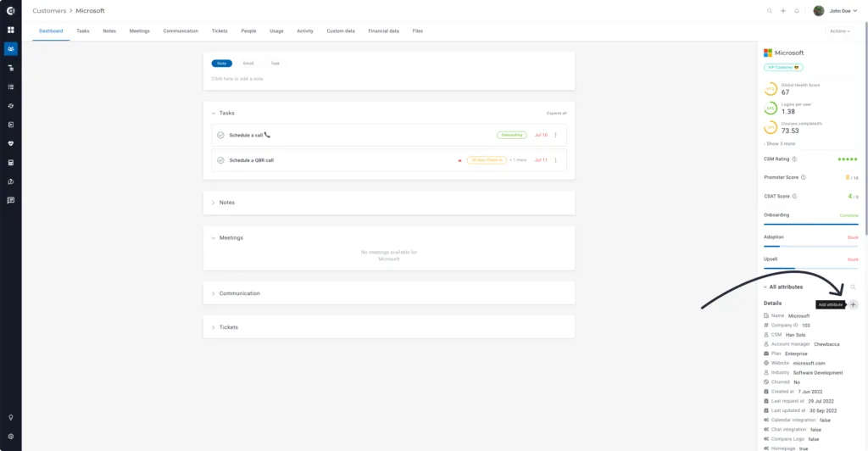
Task: Open the Files tab
Action: tap(418, 31)
